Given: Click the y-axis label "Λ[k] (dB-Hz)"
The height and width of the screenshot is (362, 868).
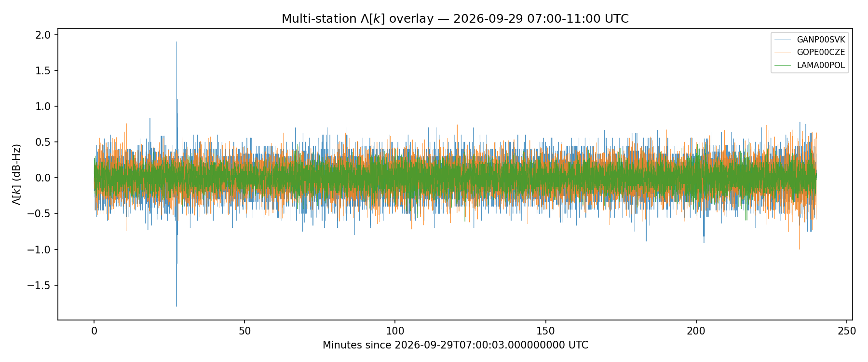Looking at the screenshot, I should (17, 174).
